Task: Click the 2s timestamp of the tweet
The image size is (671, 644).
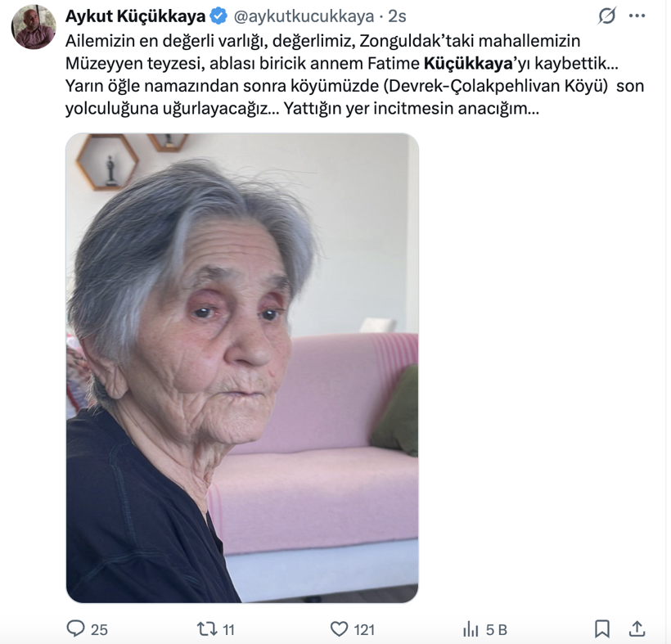Action: [397, 16]
